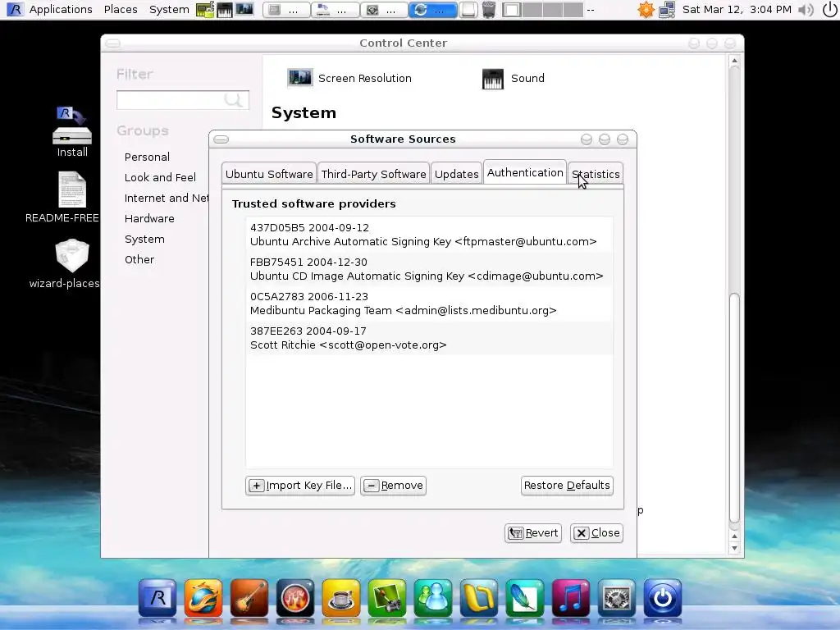This screenshot has height=630, width=840.
Task: Select the Internet and Network group
Action: point(166,199)
